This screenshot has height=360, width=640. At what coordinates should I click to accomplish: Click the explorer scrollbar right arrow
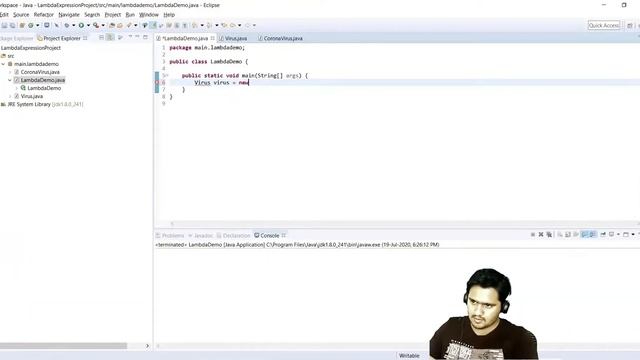coord(147,346)
